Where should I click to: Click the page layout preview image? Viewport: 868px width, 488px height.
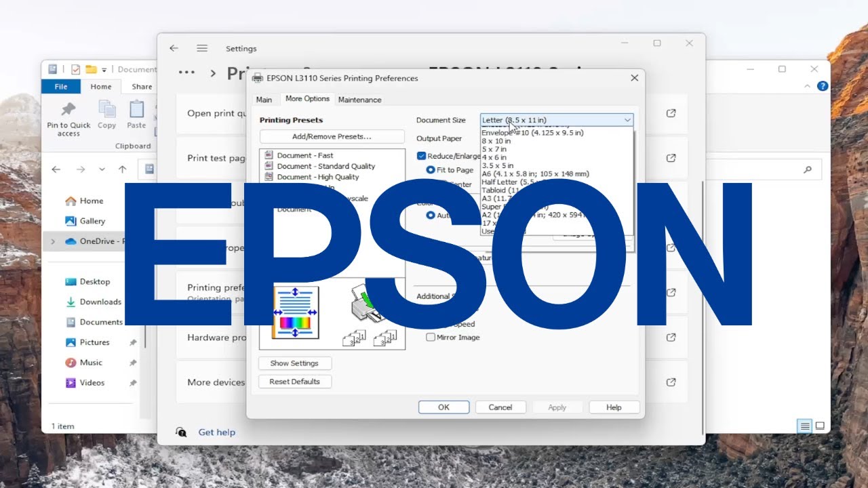pos(294,312)
